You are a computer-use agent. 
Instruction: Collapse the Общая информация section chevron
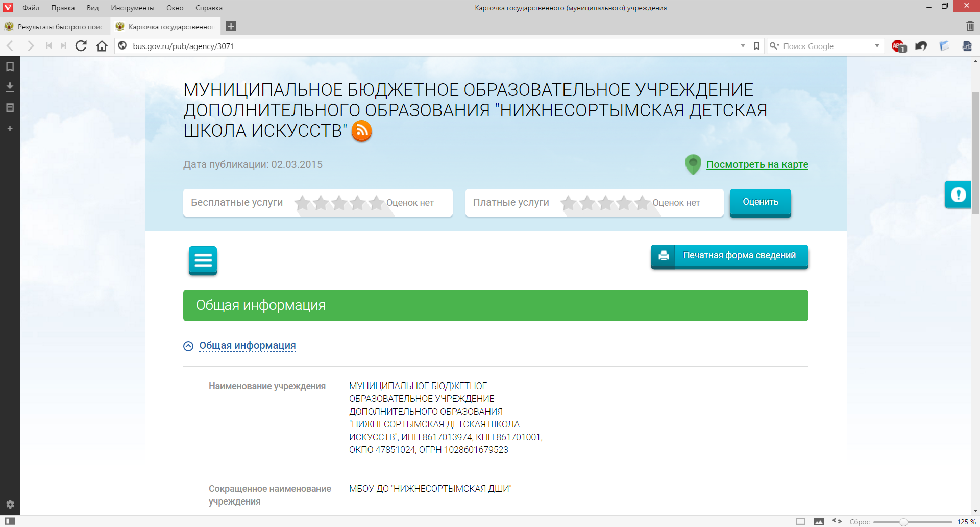(188, 346)
